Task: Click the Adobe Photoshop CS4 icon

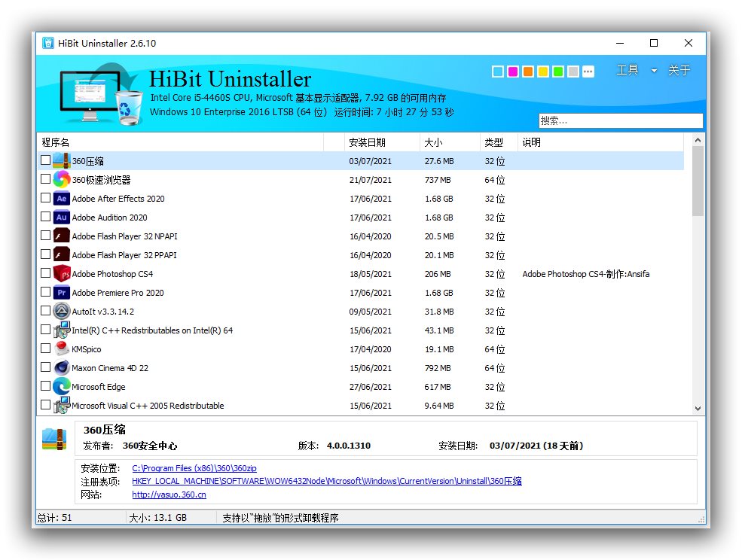Action: coord(62,274)
